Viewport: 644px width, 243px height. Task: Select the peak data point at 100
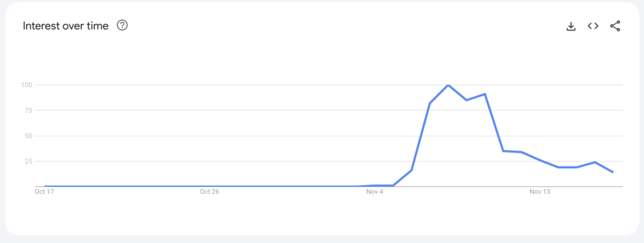coord(448,85)
